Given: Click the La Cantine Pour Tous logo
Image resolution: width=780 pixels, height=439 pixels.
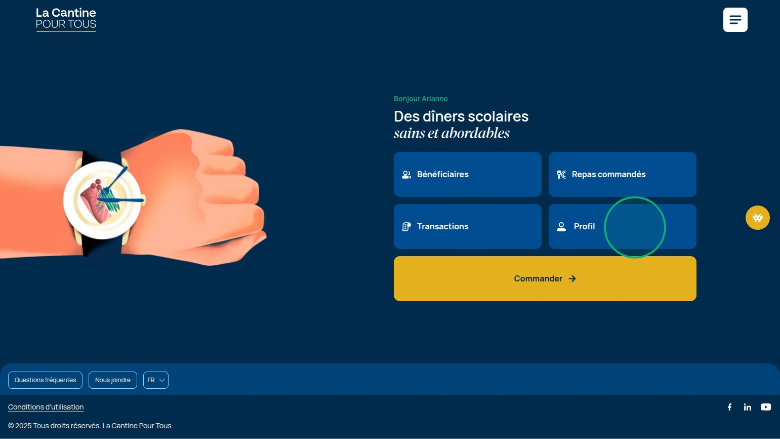Looking at the screenshot, I should [x=66, y=19].
